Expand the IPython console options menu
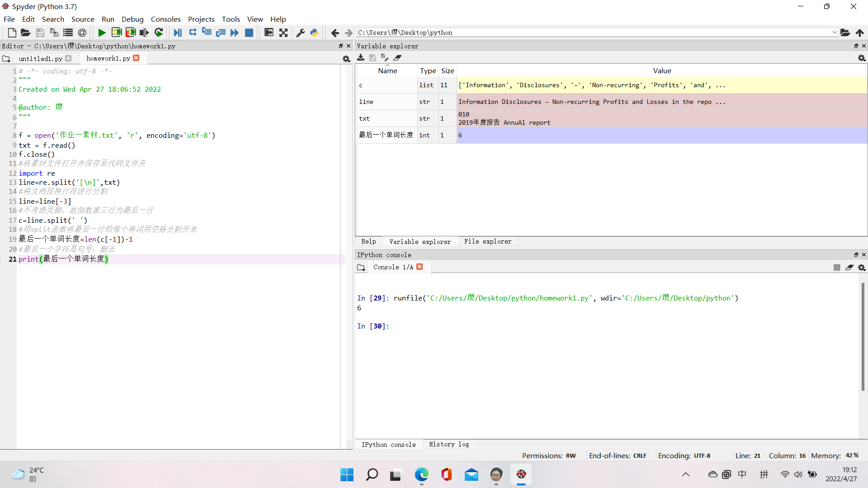The height and width of the screenshot is (488, 868). click(862, 267)
